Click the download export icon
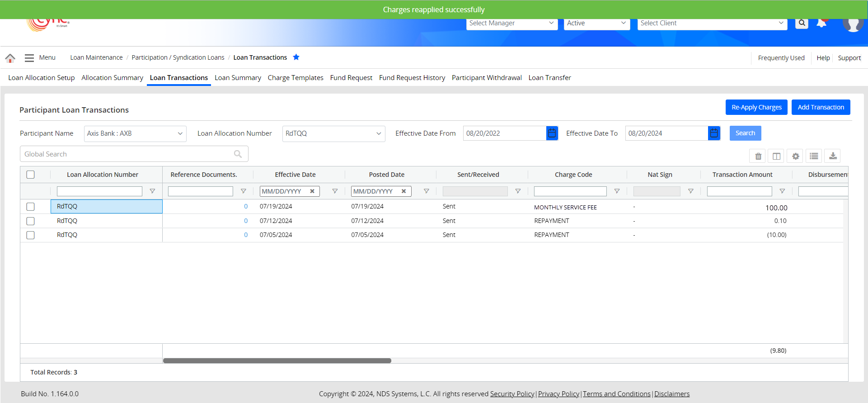This screenshot has height=403, width=868. tap(832, 156)
